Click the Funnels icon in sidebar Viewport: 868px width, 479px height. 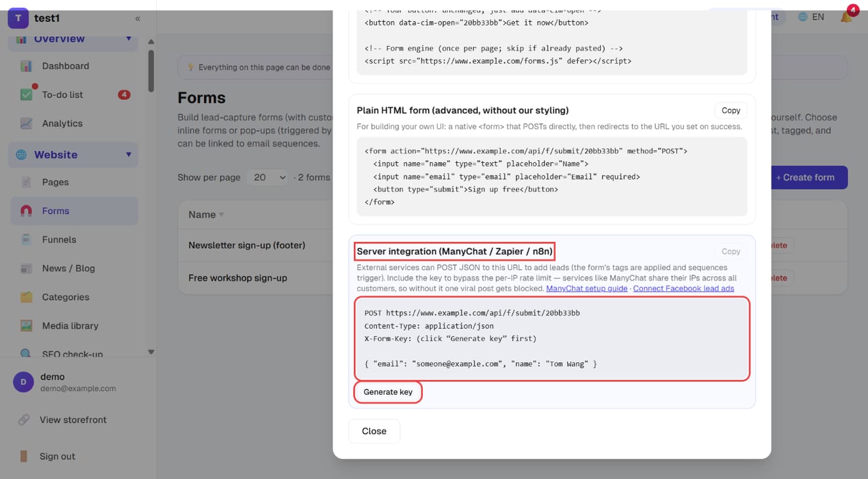(26, 240)
